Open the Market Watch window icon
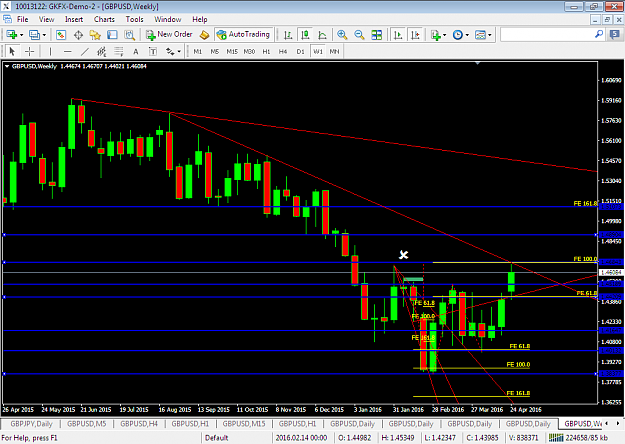Image resolution: width=625 pixels, height=444 pixels. click(x=61, y=35)
